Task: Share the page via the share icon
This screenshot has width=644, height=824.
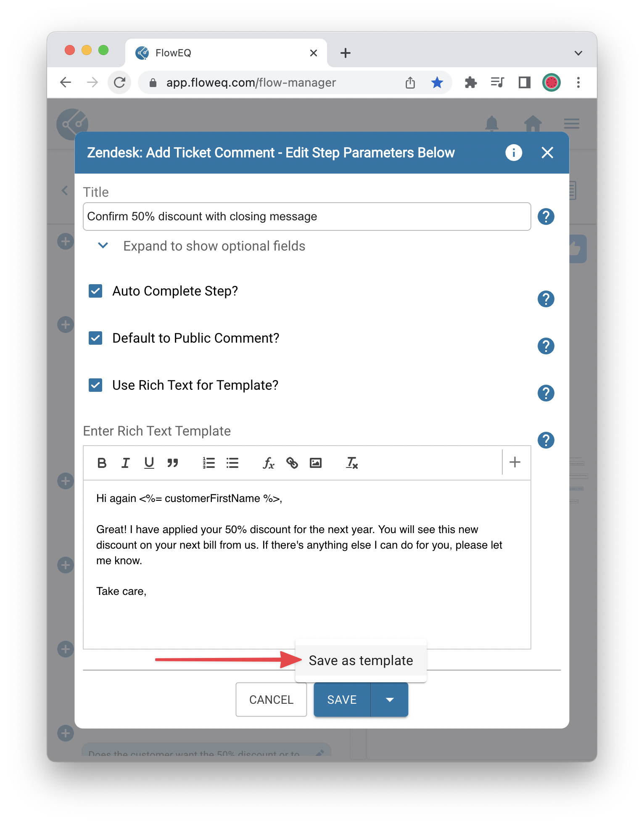Action: point(410,82)
